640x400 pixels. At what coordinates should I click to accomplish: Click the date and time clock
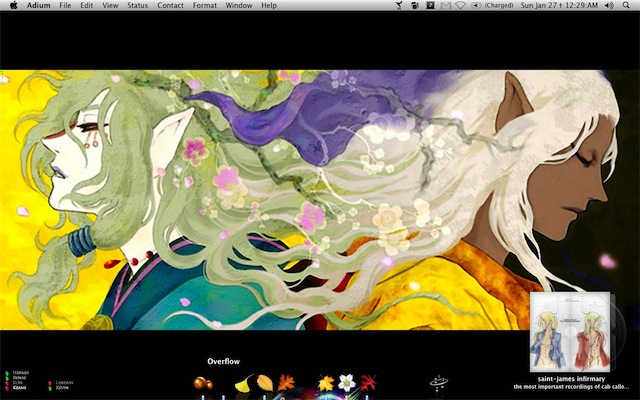point(559,5)
